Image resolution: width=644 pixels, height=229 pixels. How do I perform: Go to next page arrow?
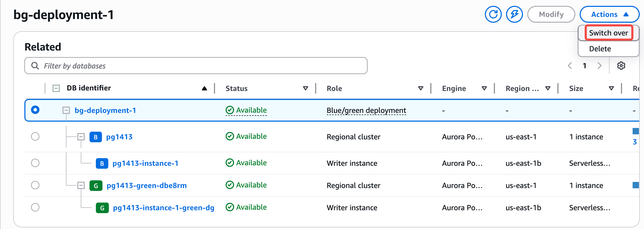(600, 66)
